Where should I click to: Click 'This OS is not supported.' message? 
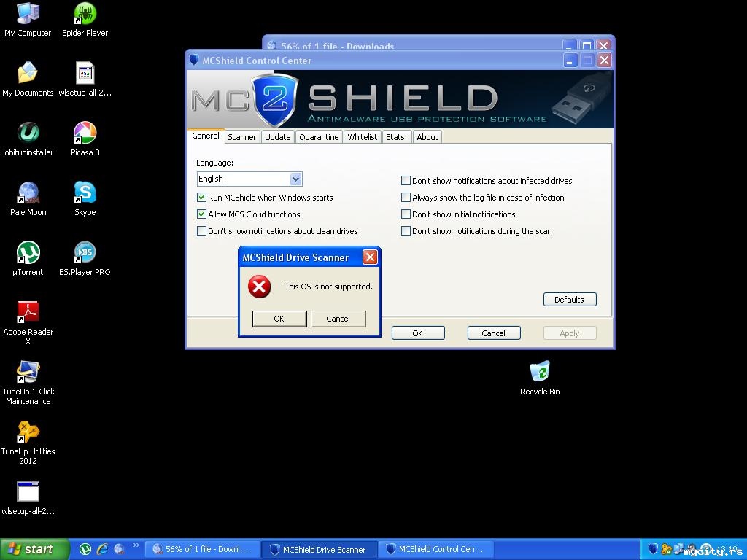point(329,287)
